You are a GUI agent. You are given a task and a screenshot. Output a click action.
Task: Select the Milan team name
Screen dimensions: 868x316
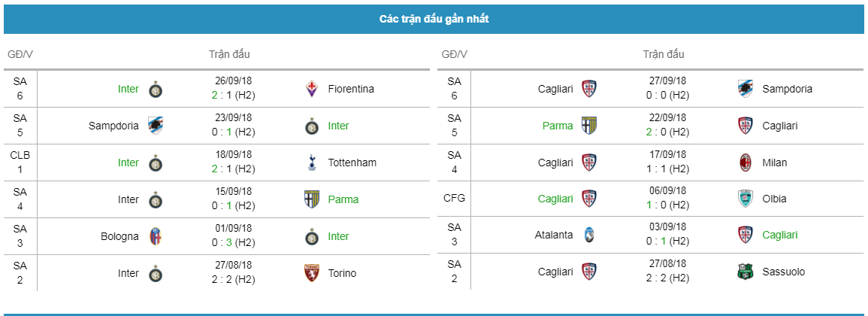tap(775, 163)
